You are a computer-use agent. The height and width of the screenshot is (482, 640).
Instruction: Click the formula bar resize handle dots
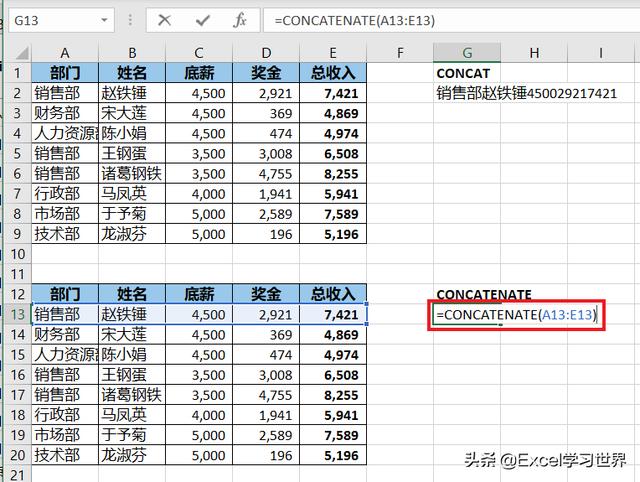coord(130,20)
